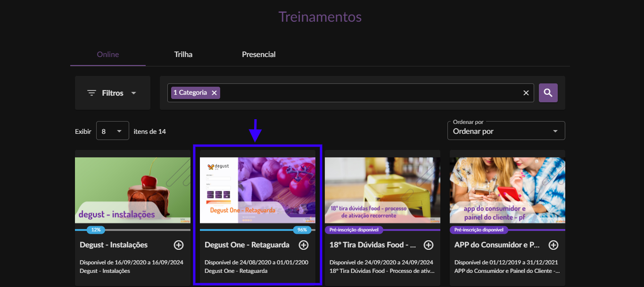This screenshot has height=287, width=644.
Task: Clear the search field with X
Action: coord(526,93)
